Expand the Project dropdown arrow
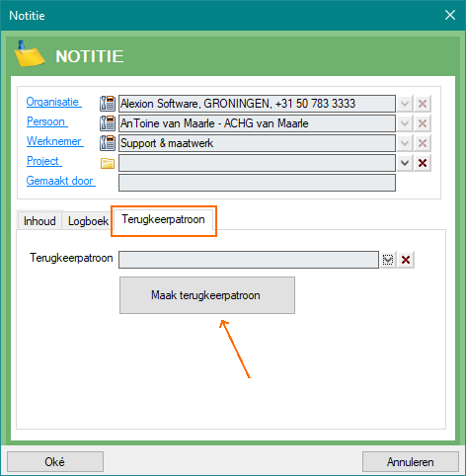Screen dimensions: 466x476 (x=405, y=163)
